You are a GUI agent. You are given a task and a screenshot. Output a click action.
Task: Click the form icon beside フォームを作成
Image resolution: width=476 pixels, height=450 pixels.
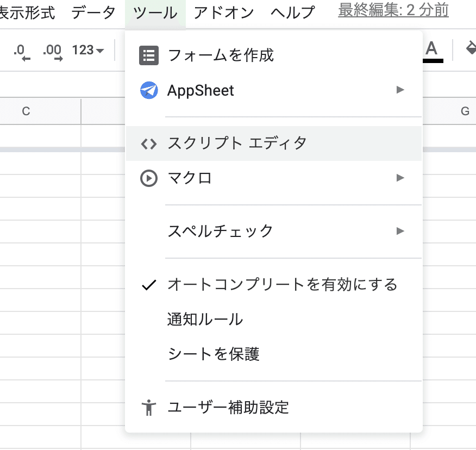click(149, 55)
